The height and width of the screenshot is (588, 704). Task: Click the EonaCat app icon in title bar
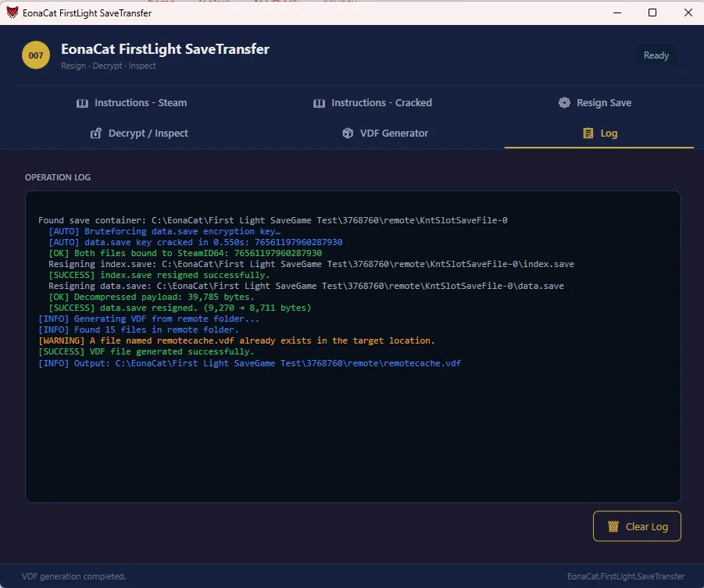coord(13,12)
